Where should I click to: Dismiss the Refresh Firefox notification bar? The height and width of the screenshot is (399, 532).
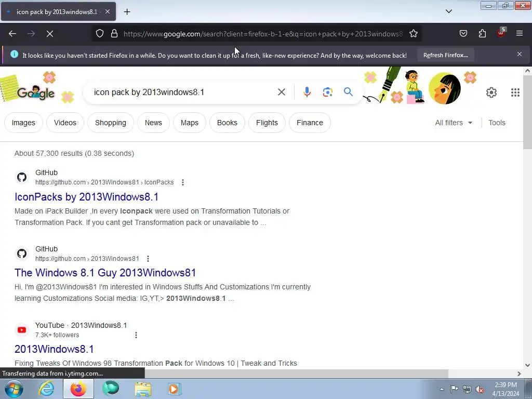click(519, 54)
